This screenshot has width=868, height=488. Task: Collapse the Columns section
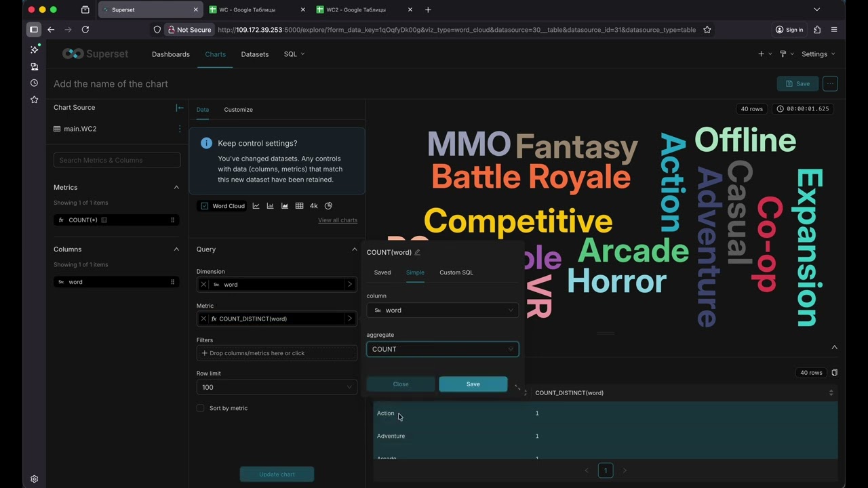point(176,249)
